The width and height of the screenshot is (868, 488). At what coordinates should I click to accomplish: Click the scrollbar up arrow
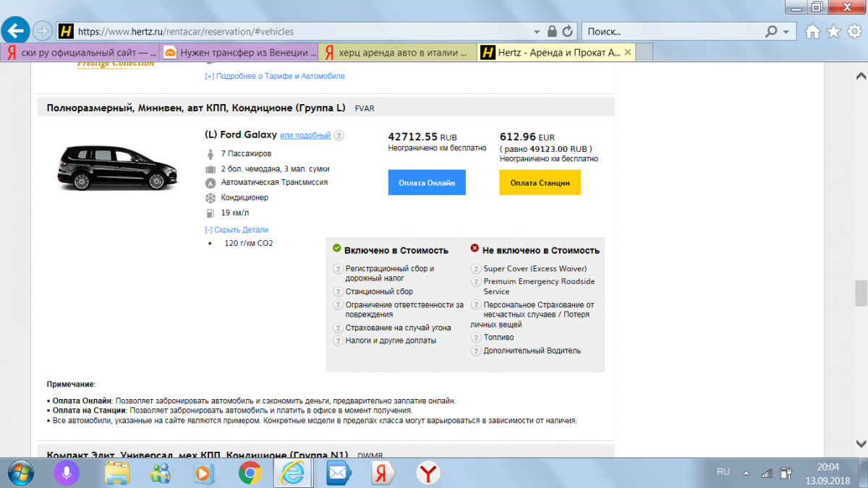pos(861,76)
